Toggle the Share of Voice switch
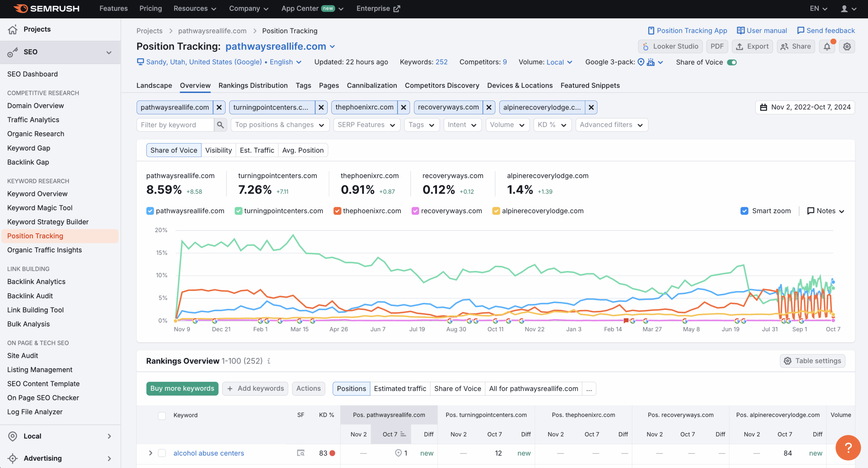Image resolution: width=868 pixels, height=468 pixels. 732,62
